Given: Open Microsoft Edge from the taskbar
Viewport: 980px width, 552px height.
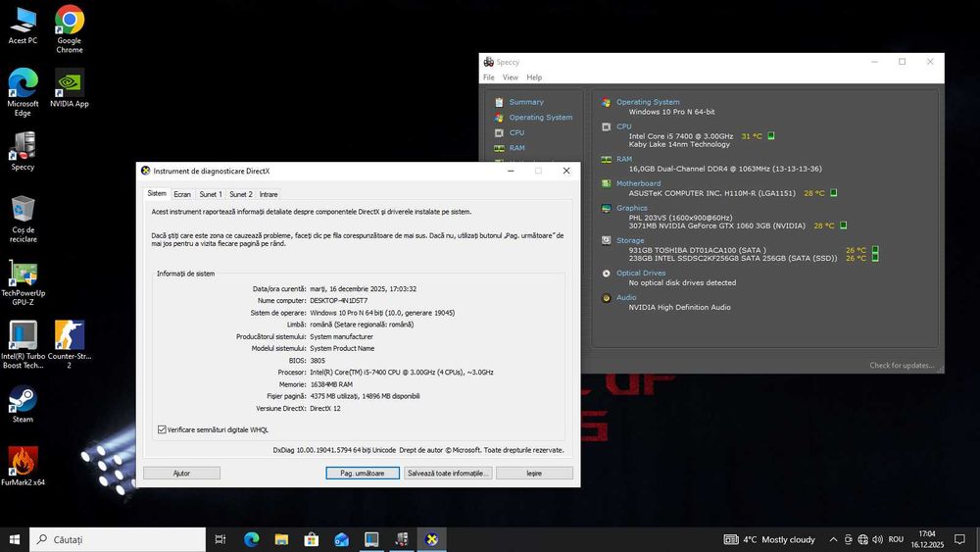Looking at the screenshot, I should 251,539.
